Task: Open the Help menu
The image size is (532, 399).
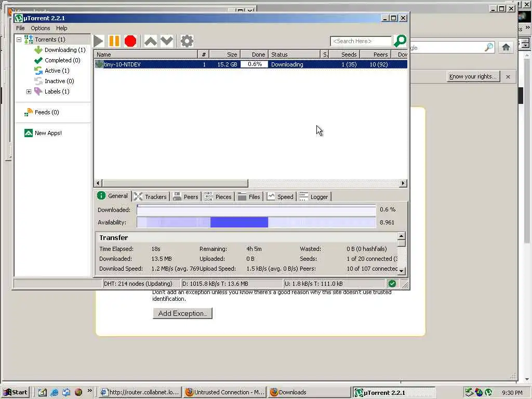Action: point(62,28)
